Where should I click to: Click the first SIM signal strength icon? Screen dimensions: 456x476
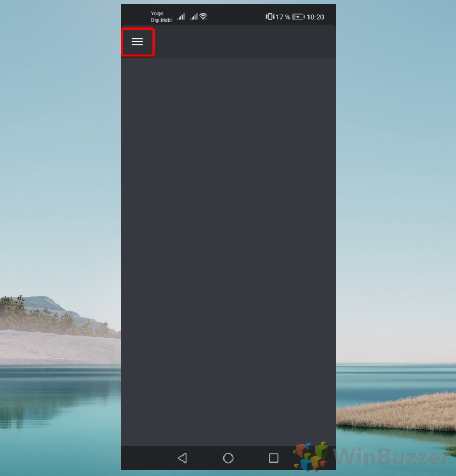(181, 17)
